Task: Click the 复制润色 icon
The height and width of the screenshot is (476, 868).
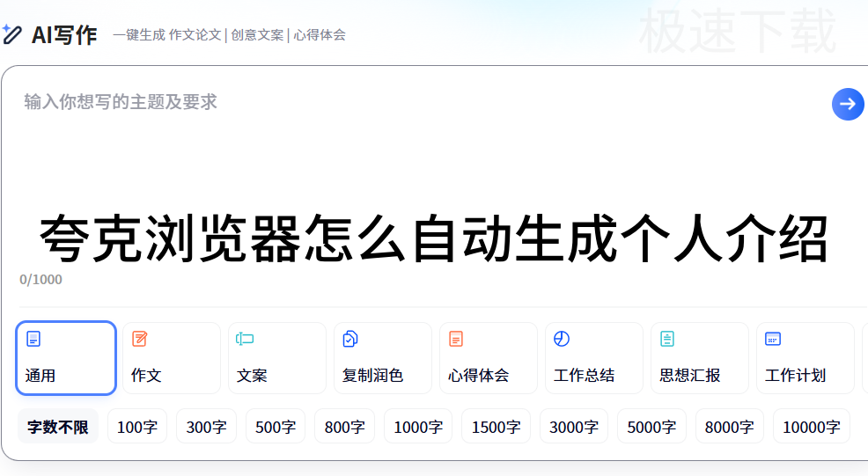Action: (x=350, y=339)
